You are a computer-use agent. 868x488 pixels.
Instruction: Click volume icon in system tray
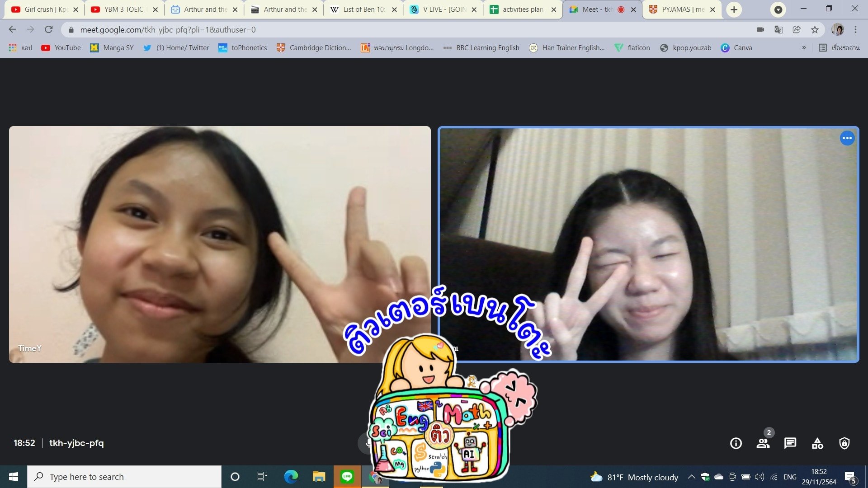[x=759, y=477]
